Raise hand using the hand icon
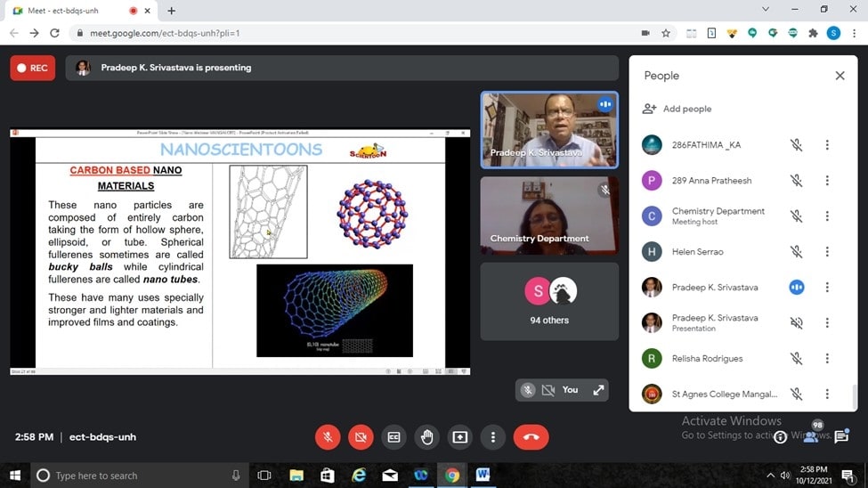 pos(426,437)
